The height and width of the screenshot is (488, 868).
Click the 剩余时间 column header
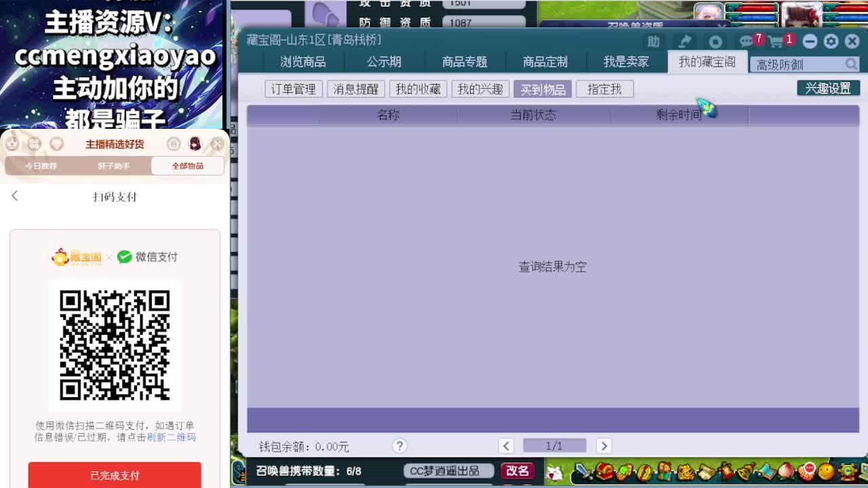tap(679, 115)
